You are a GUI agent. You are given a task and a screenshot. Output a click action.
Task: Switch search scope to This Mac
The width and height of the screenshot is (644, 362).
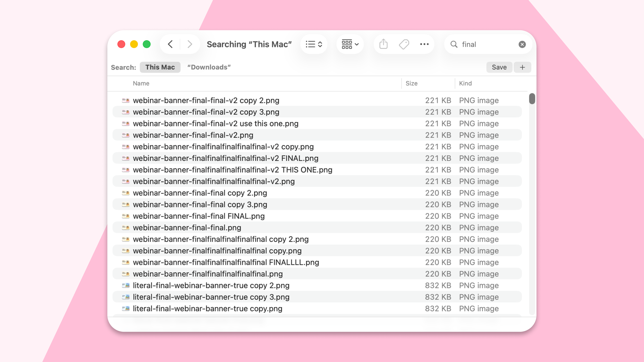coord(160,67)
